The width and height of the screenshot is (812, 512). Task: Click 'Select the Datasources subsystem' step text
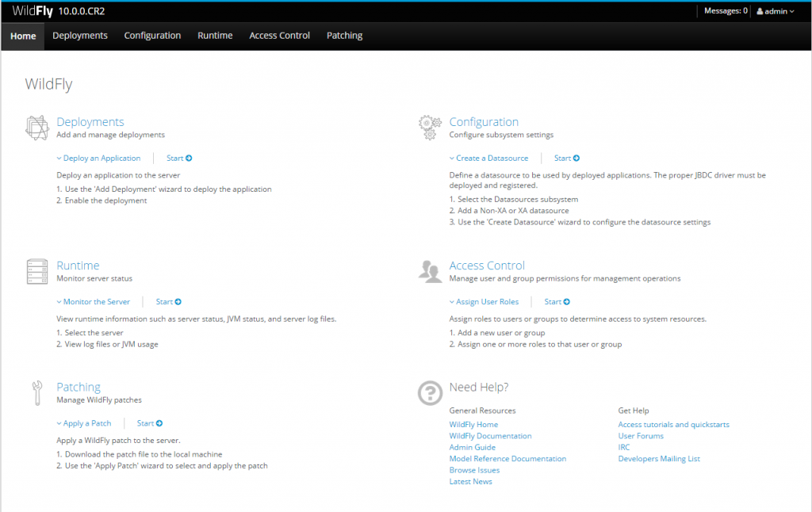(x=518, y=199)
